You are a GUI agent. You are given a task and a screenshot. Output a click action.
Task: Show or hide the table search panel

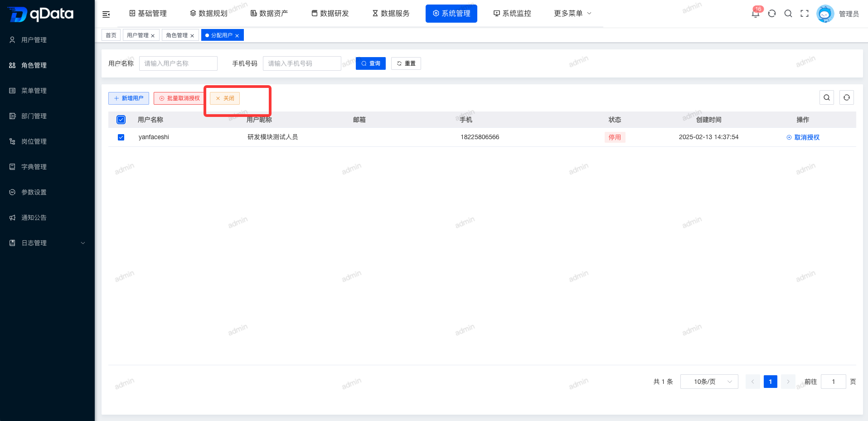point(827,97)
